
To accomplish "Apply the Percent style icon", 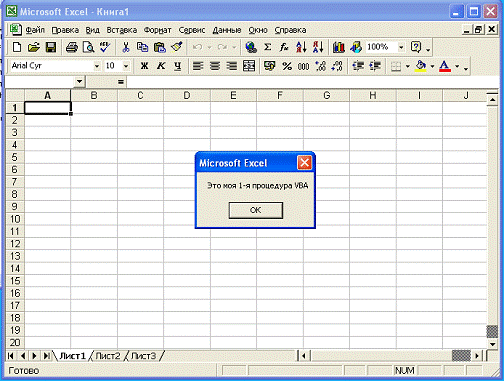I will pos(287,66).
